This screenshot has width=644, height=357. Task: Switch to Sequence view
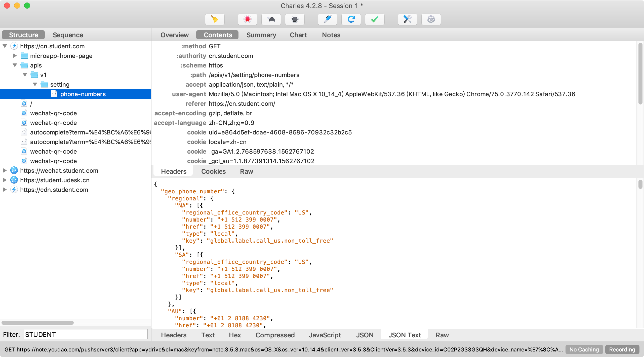[x=68, y=35]
